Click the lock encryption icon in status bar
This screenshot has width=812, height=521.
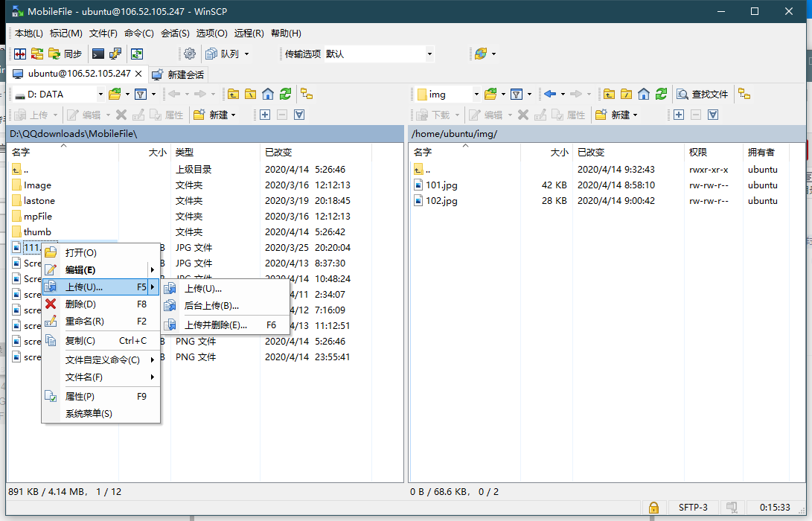653,508
